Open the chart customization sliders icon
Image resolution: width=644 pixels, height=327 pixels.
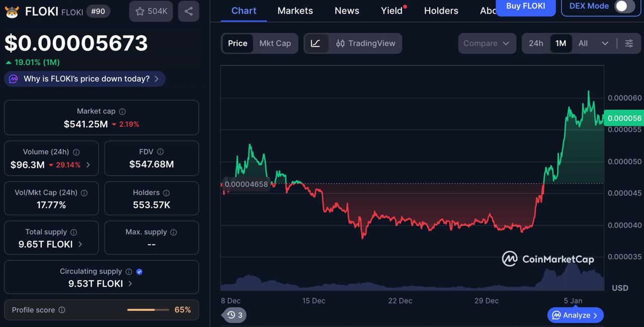pos(629,43)
